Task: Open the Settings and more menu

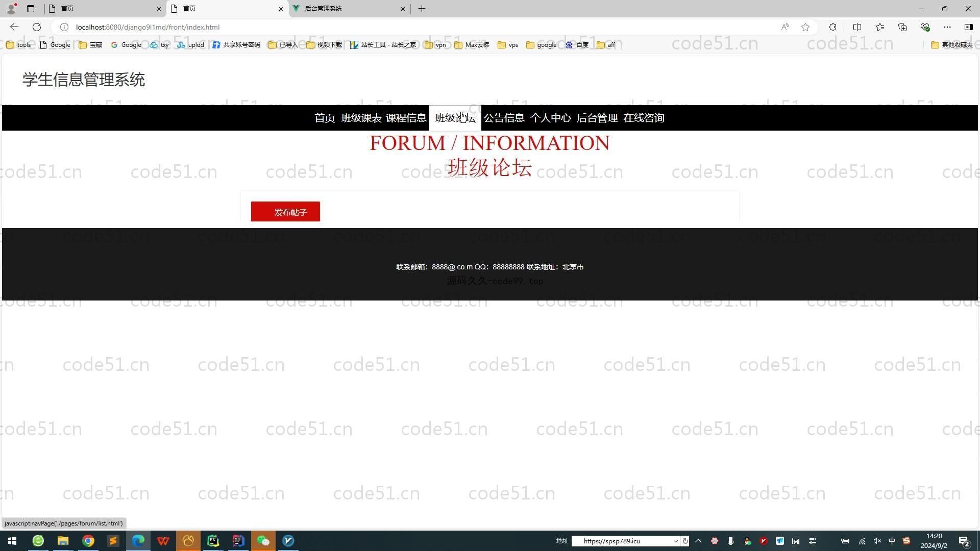Action: pos(947,27)
